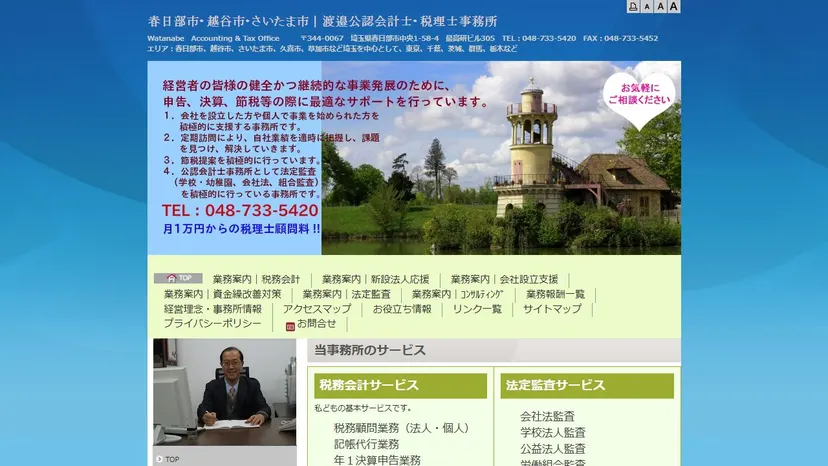Click the FAX：048-733-5452 text in header
Viewport: 828px width, 466px height.
[x=620, y=38]
